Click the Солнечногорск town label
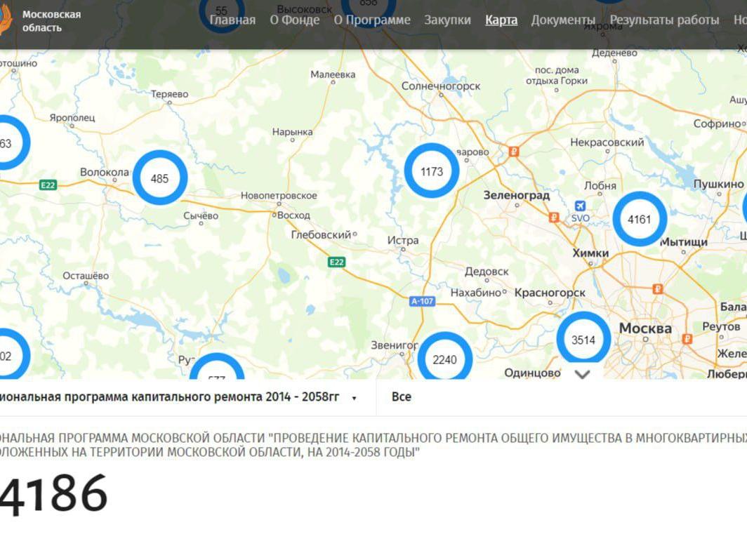 tap(441, 86)
